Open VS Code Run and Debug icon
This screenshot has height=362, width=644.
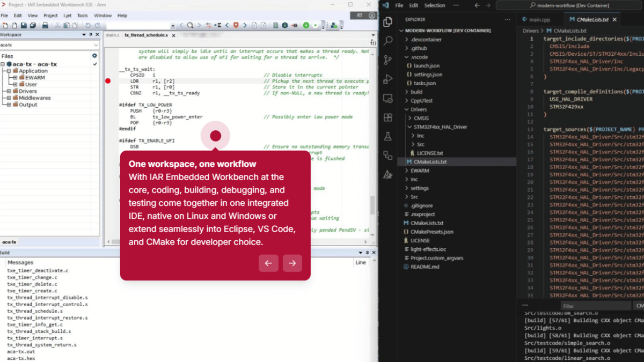point(388,79)
